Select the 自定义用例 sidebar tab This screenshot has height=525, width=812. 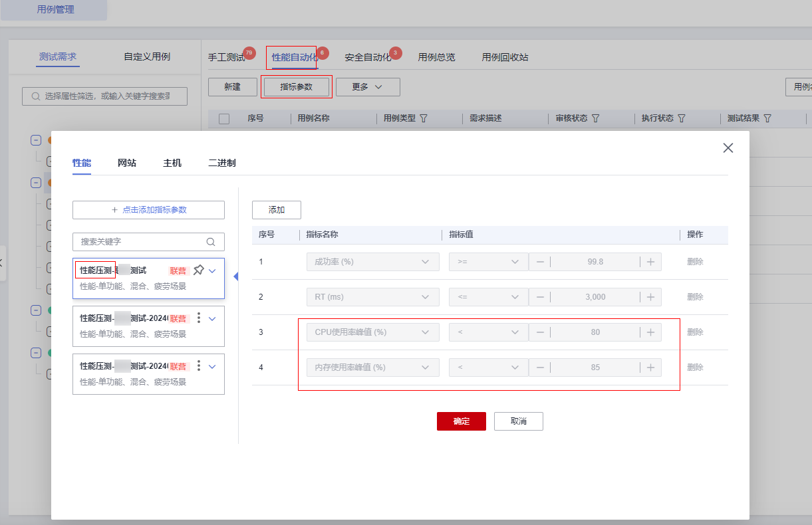pos(147,57)
